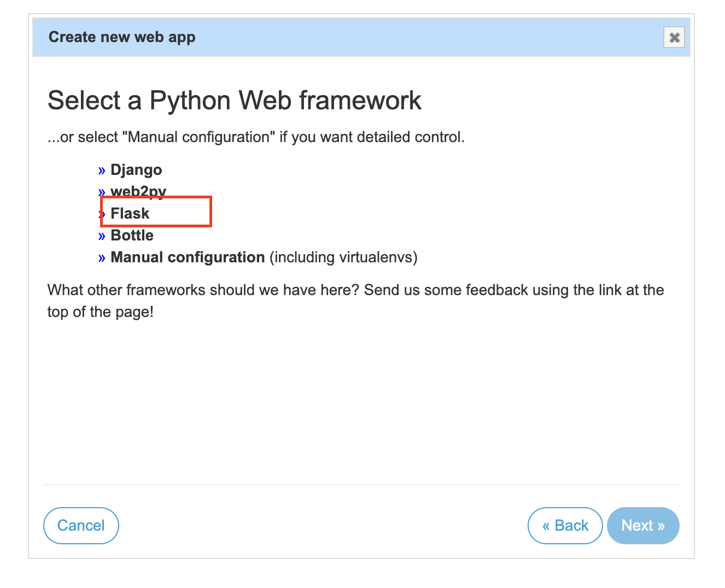Click the 'What other frameworks should we have' text
The height and width of the screenshot is (588, 725).
pyautogui.click(x=355, y=301)
